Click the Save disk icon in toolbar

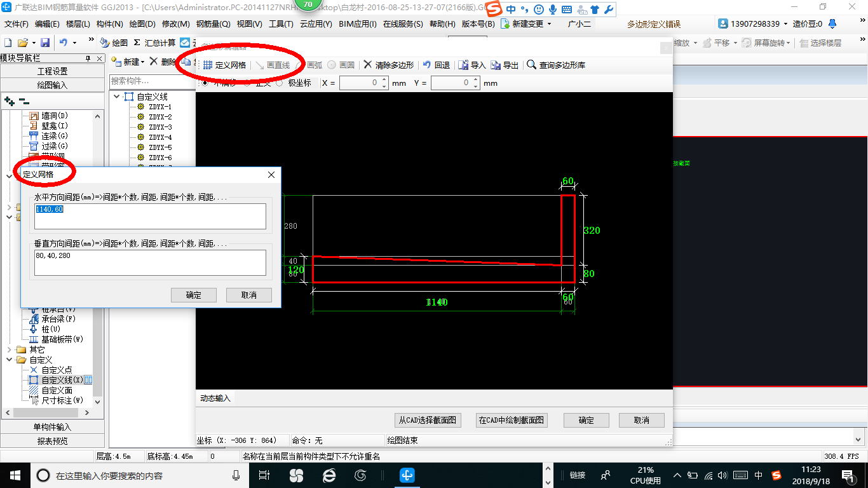(x=45, y=43)
